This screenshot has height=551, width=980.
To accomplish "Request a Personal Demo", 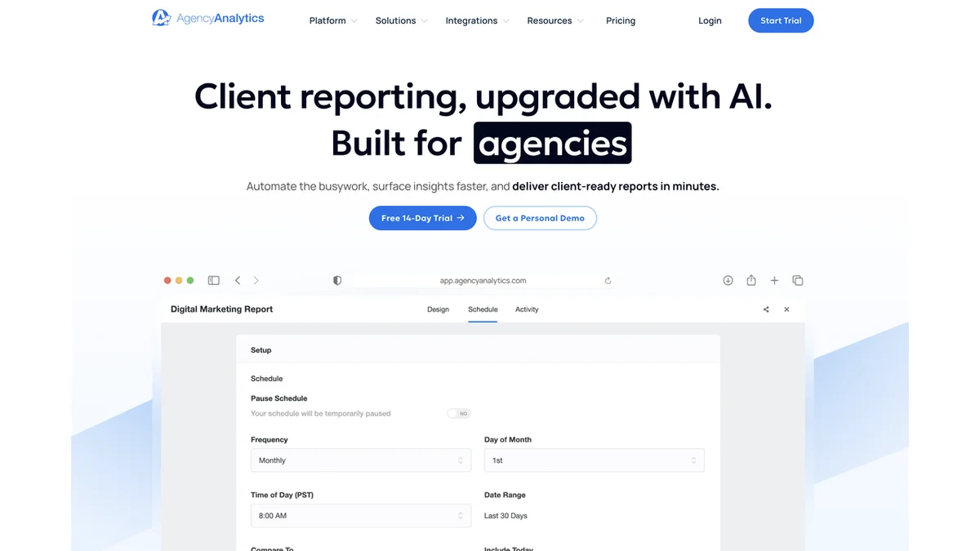I will point(540,218).
